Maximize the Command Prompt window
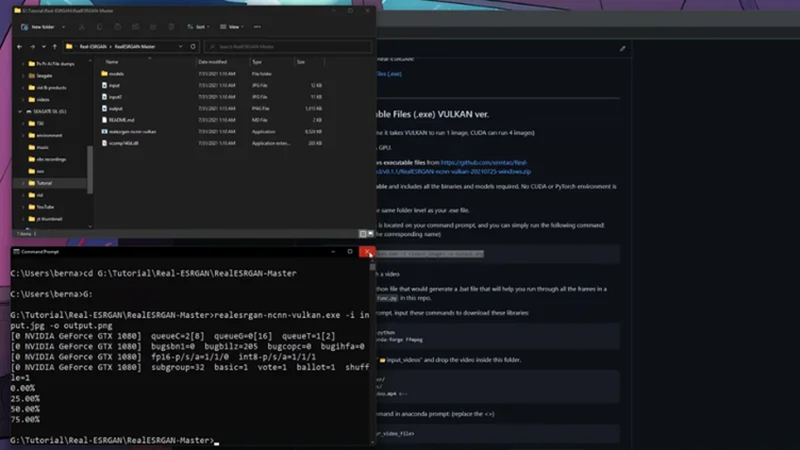 [x=350, y=252]
